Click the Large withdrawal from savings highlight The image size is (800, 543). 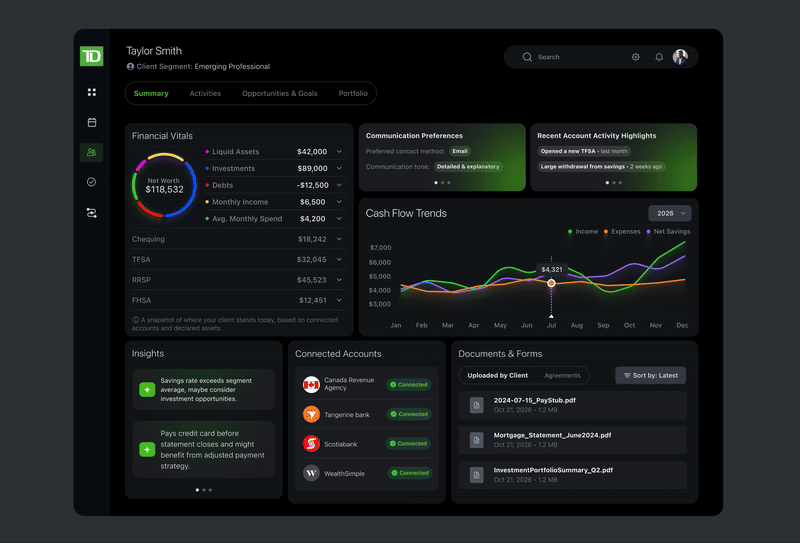tap(602, 166)
